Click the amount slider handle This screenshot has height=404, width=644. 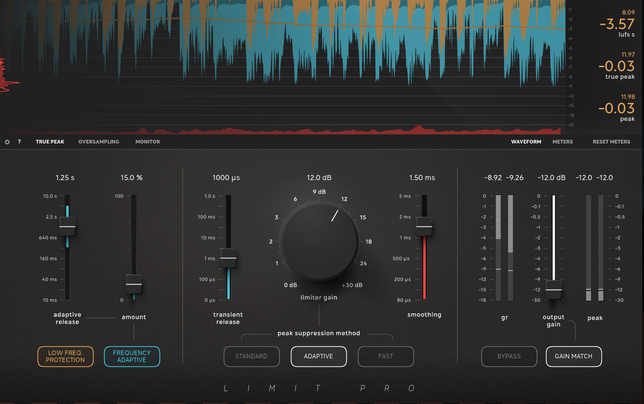click(x=133, y=284)
